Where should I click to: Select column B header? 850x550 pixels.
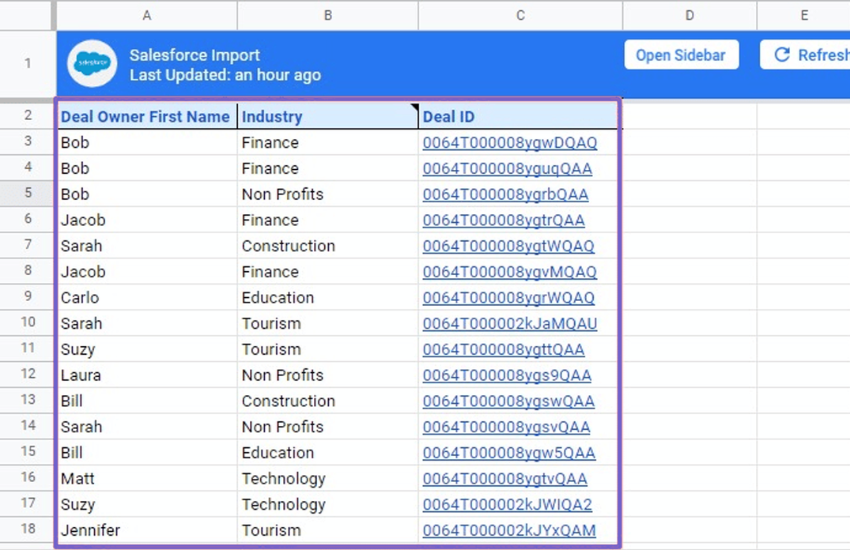[328, 15]
